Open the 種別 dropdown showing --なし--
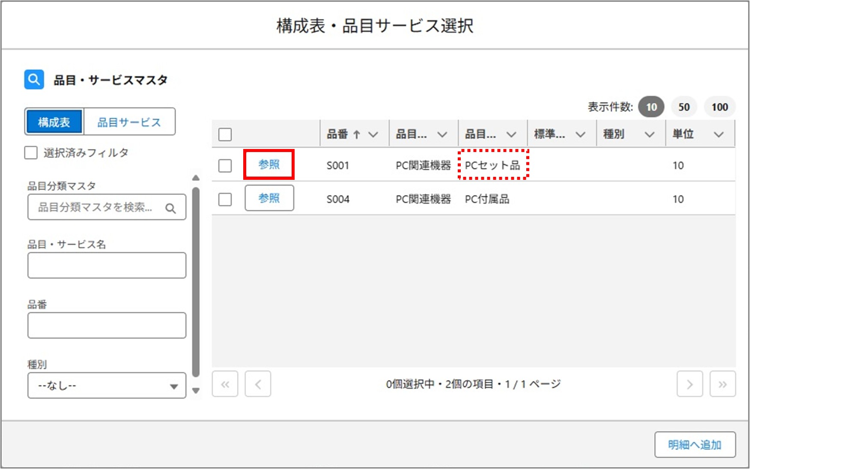This screenshot has width=868, height=471. [106, 385]
